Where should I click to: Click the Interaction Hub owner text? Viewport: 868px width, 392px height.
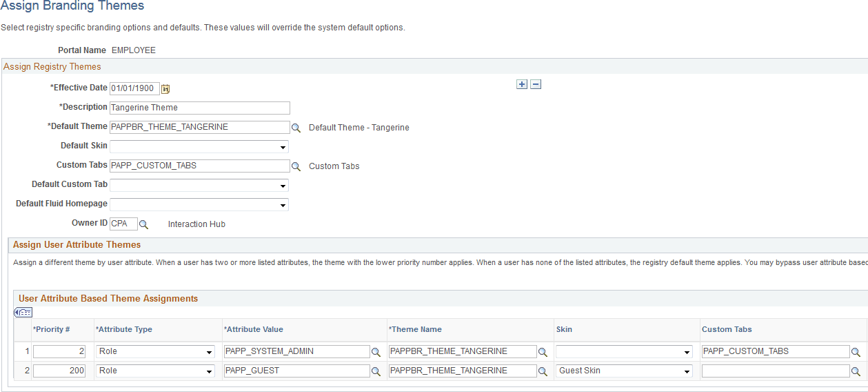[x=196, y=224]
